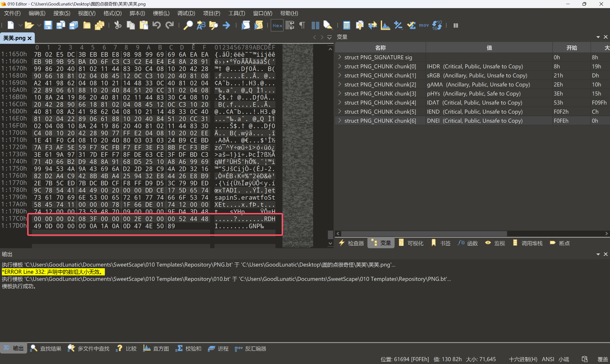Click the 变量 panel horizontal scrollbar
The width and height of the screenshot is (610, 364).
[x=424, y=233]
